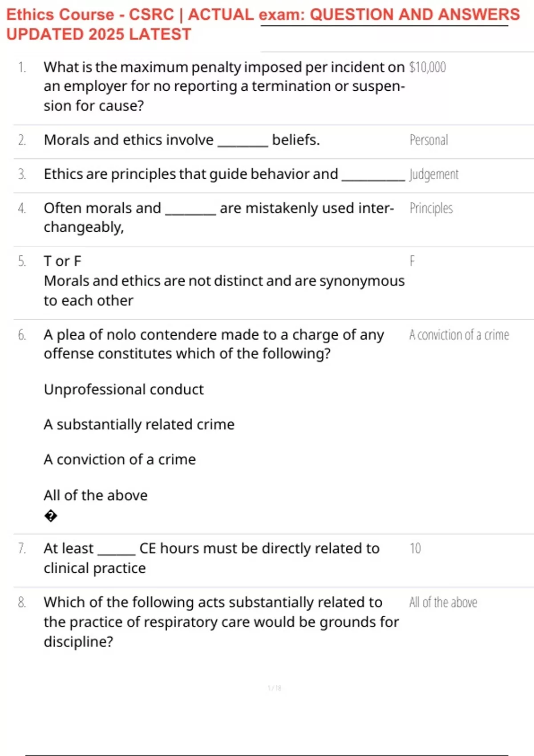Click the answer "10" for question 7
The width and height of the screenshot is (534, 756).
point(415,548)
